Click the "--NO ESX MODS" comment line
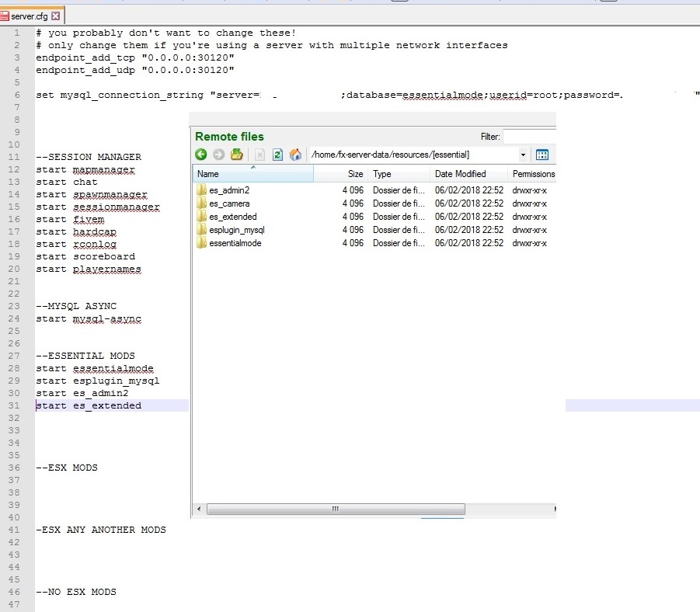This screenshot has height=612, width=700. click(76, 592)
